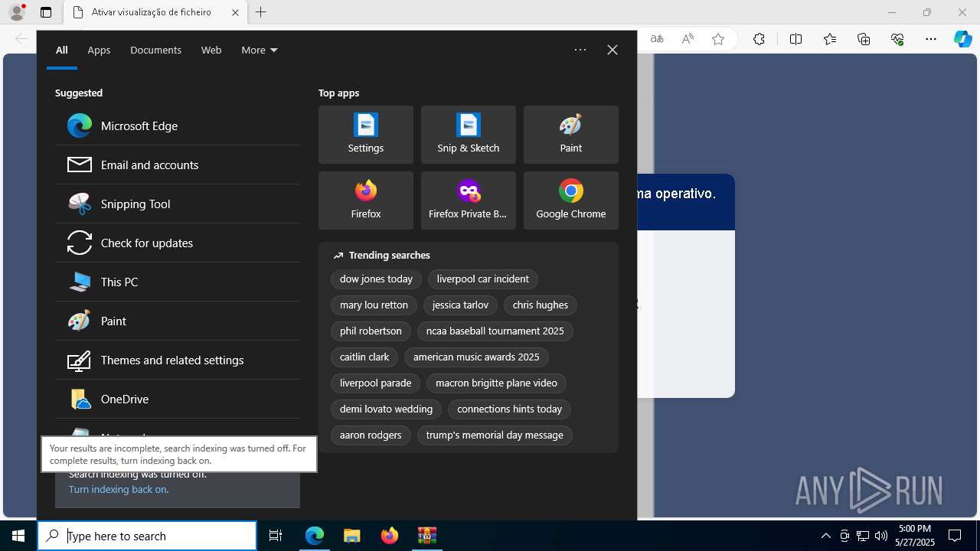Launch Google Chrome tile
This screenshot has height=551, width=980.
coord(571,201)
